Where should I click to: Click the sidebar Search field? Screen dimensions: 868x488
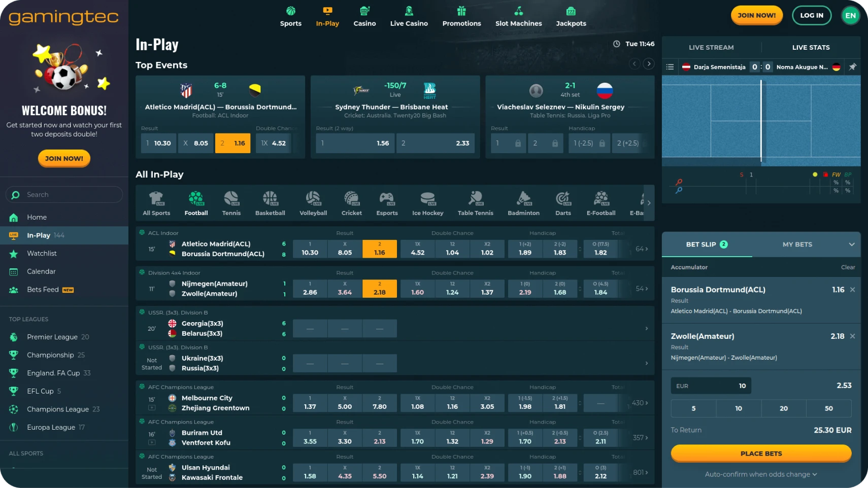64,195
